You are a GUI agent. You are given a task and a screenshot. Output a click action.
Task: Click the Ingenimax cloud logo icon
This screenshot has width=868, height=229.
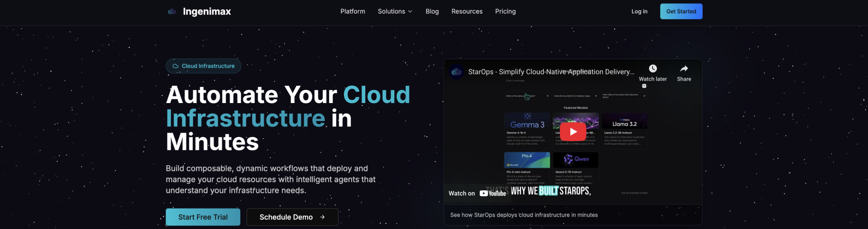(x=172, y=11)
